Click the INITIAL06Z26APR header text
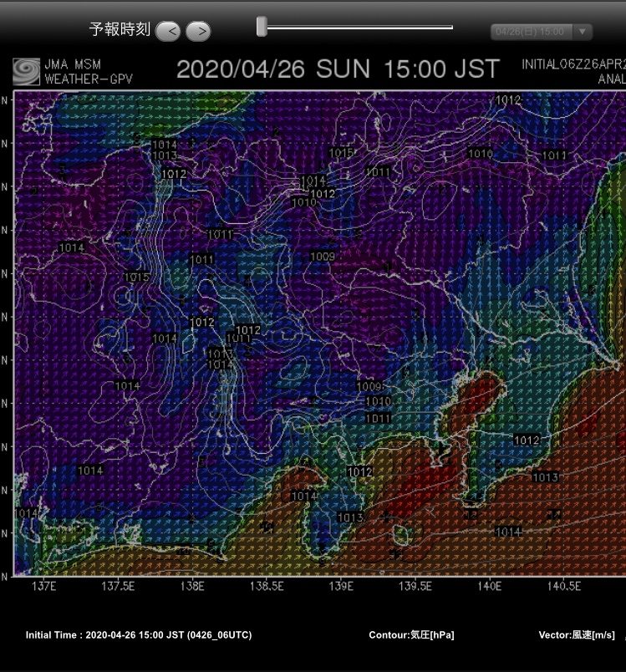The image size is (626, 672). [x=573, y=64]
